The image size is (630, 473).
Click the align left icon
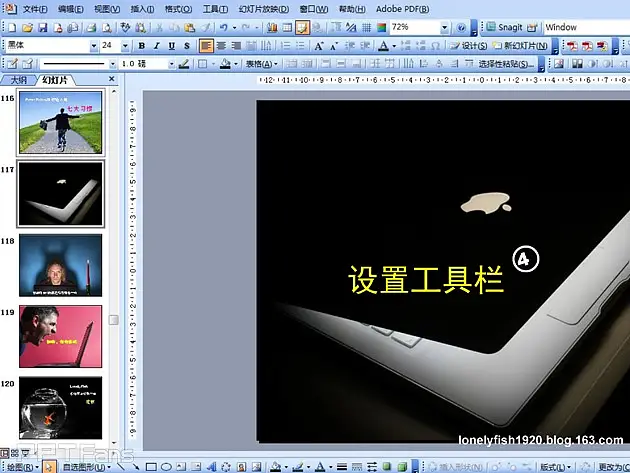[206, 46]
